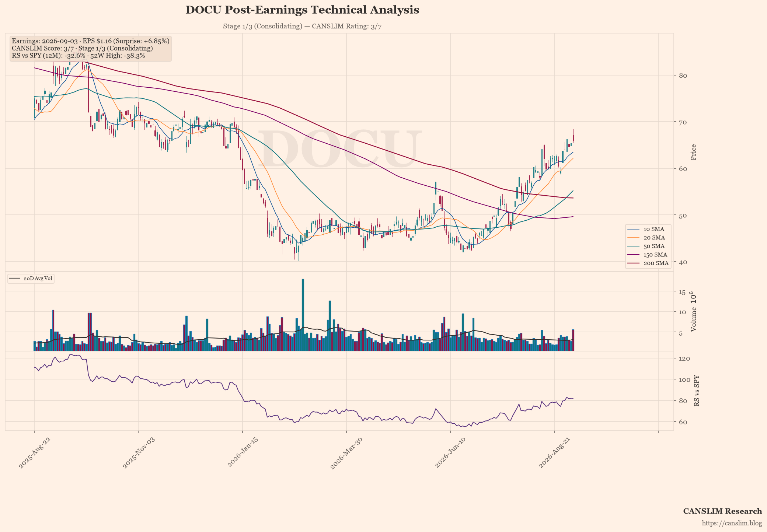Click the volume axis tick '15'
This screenshot has width=767, height=532.
pos(682,292)
